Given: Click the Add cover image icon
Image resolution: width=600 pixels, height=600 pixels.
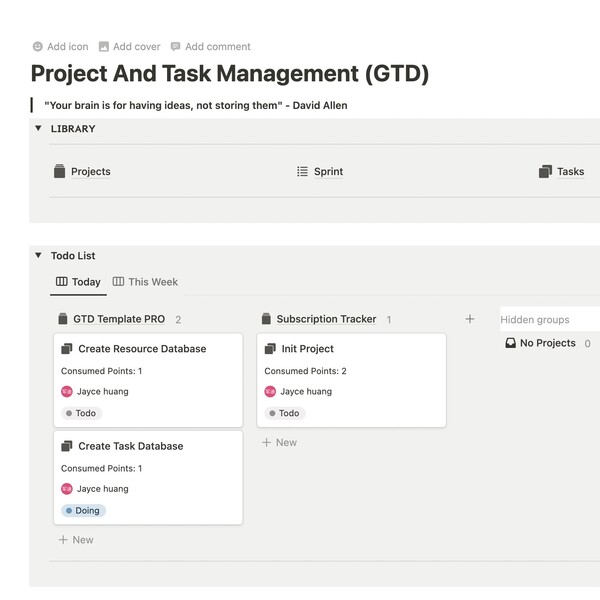Looking at the screenshot, I should pyautogui.click(x=104, y=47).
